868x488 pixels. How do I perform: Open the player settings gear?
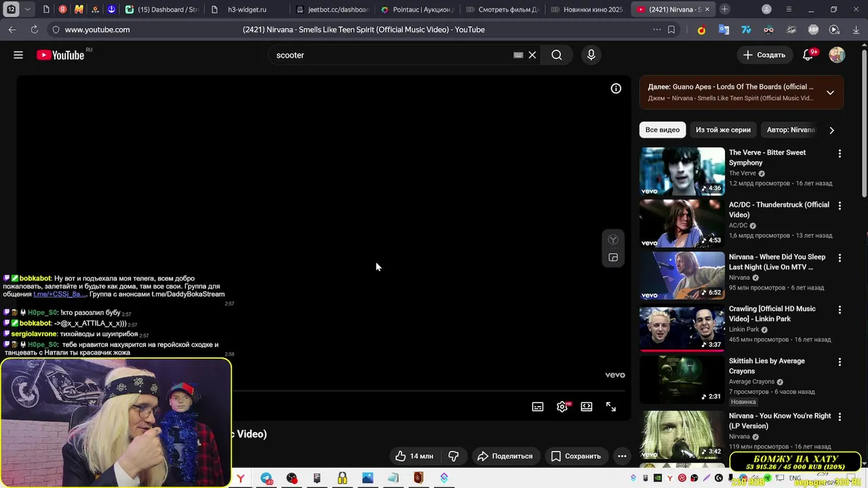click(x=562, y=407)
